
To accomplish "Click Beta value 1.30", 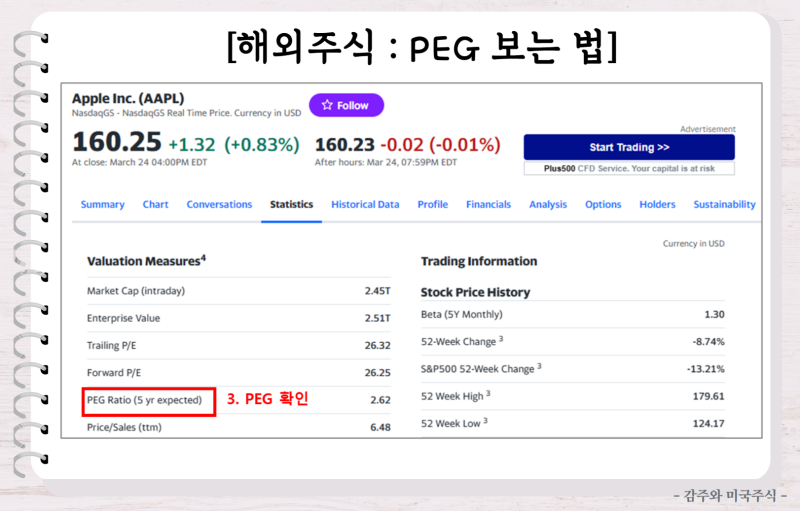I will (x=714, y=314).
